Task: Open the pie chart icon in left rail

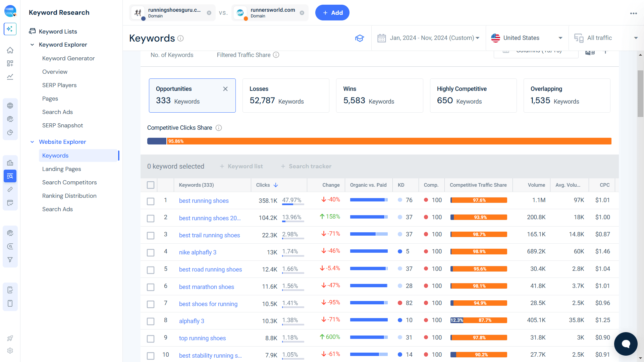Action: click(10, 132)
